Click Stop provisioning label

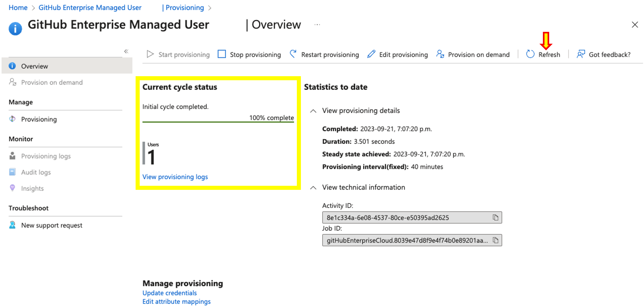(x=255, y=55)
